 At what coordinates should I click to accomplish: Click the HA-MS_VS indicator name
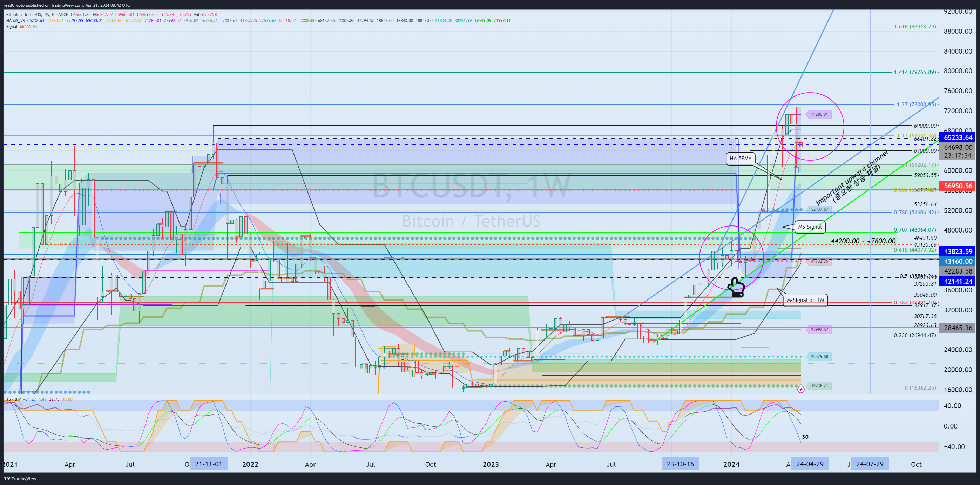(x=15, y=21)
